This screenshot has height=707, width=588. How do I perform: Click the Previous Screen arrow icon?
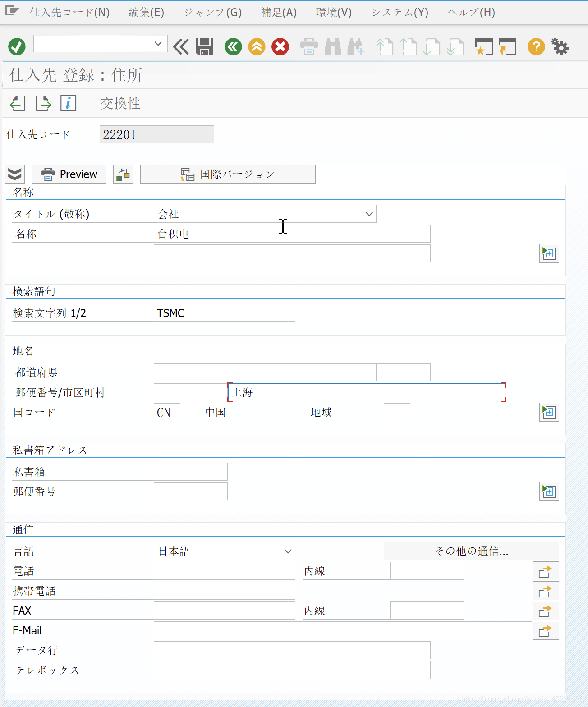(x=18, y=103)
